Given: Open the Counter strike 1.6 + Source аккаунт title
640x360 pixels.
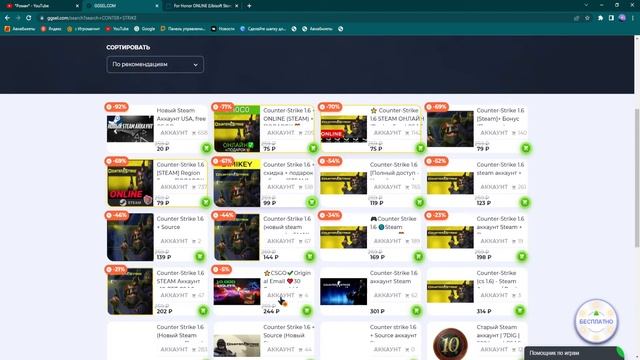Looking at the screenshot, I should tap(393, 331).
